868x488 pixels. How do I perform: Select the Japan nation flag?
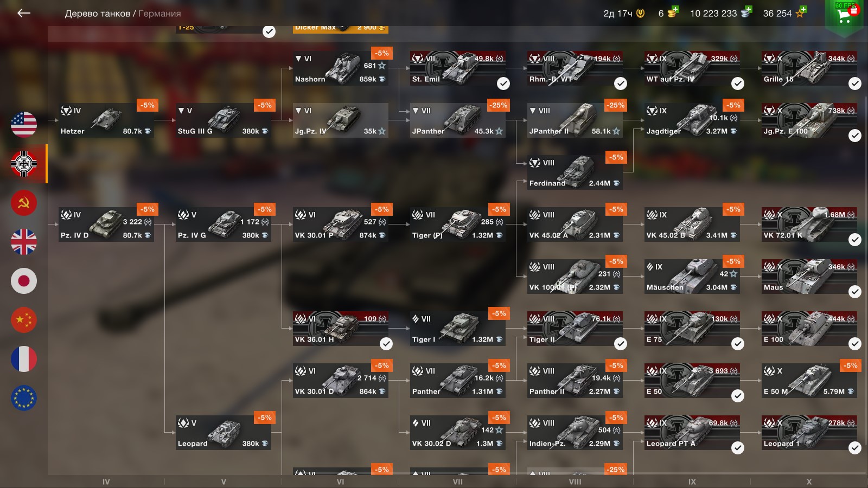(24, 281)
